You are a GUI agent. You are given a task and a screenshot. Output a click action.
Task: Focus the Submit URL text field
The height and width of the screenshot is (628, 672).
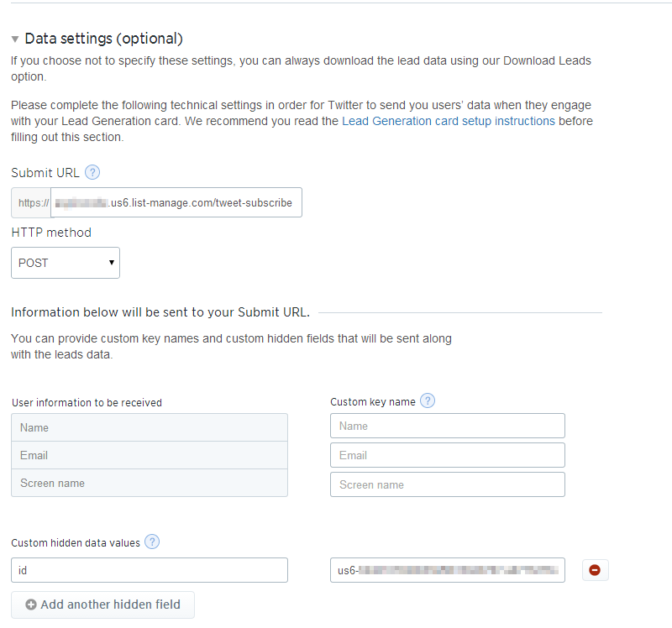176,203
